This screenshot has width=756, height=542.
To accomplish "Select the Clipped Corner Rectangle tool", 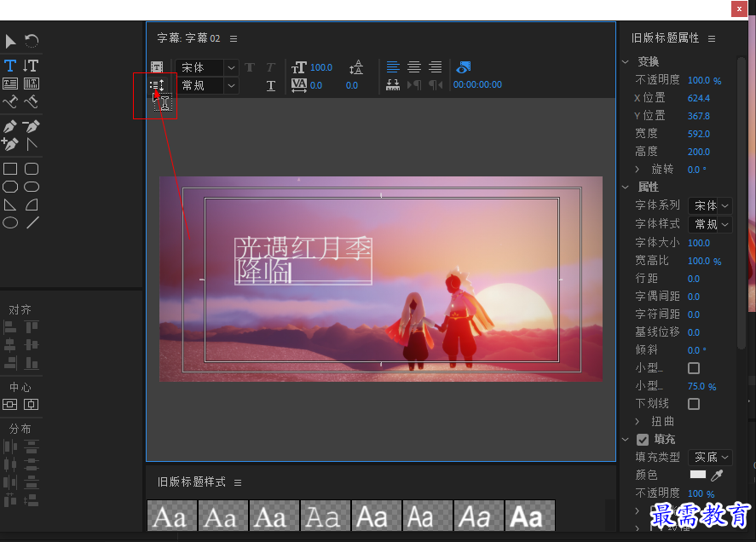I will point(10,187).
